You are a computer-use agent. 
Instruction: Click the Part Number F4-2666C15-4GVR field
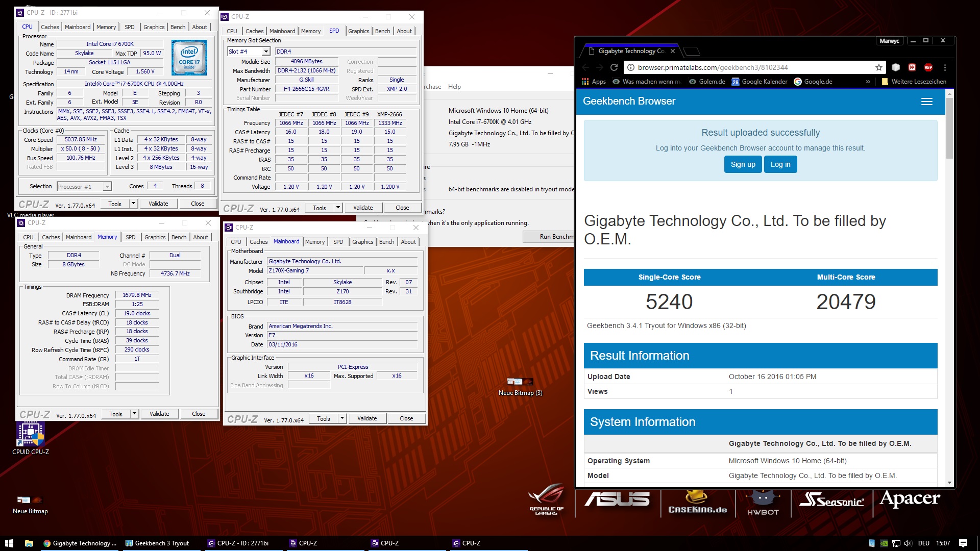point(307,89)
